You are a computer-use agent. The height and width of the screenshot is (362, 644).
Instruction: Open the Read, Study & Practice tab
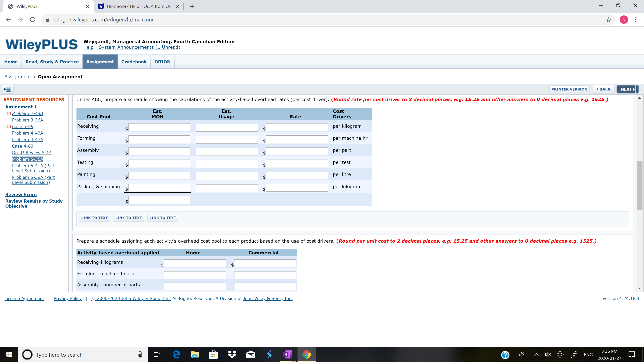tap(52, 62)
